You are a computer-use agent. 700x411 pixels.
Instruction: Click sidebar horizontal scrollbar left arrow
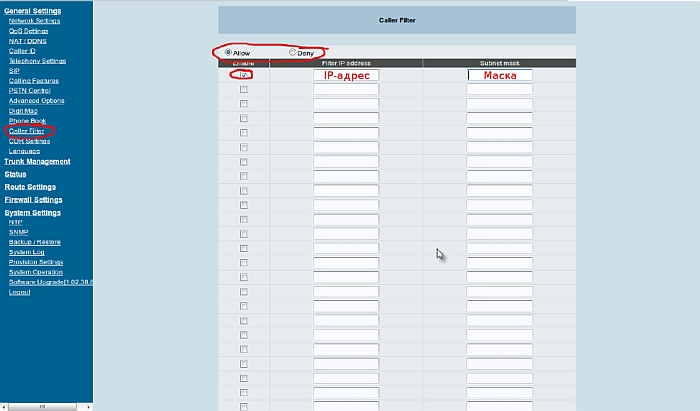pyautogui.click(x=4, y=407)
